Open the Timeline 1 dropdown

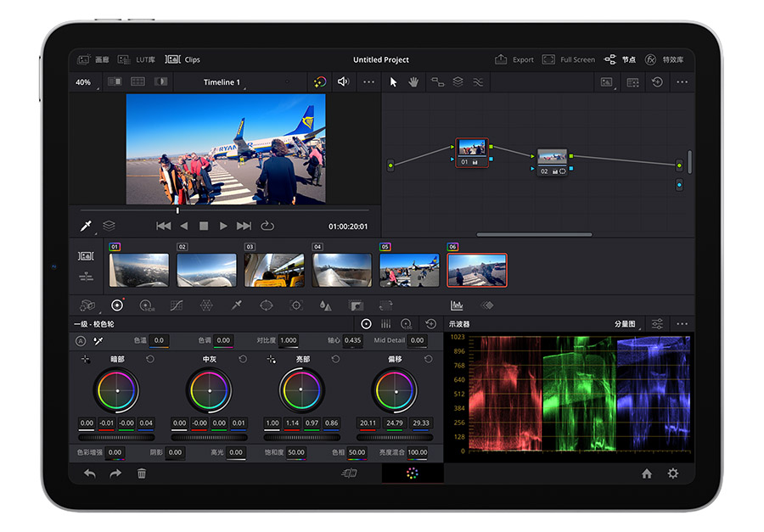coord(223,82)
